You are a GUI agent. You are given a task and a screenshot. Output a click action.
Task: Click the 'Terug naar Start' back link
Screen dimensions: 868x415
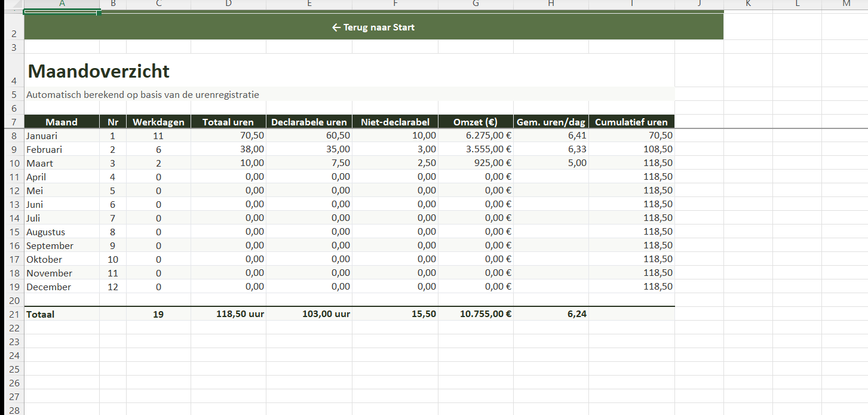pos(373,27)
